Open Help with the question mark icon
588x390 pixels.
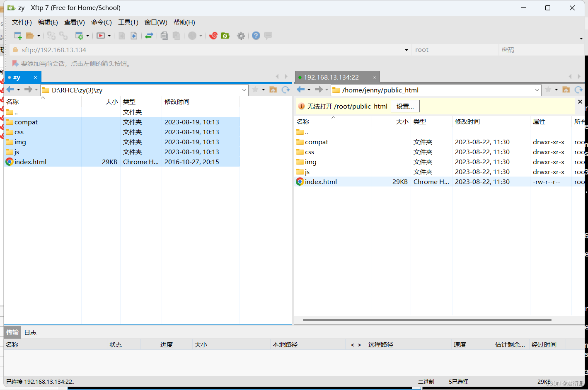tap(256, 36)
